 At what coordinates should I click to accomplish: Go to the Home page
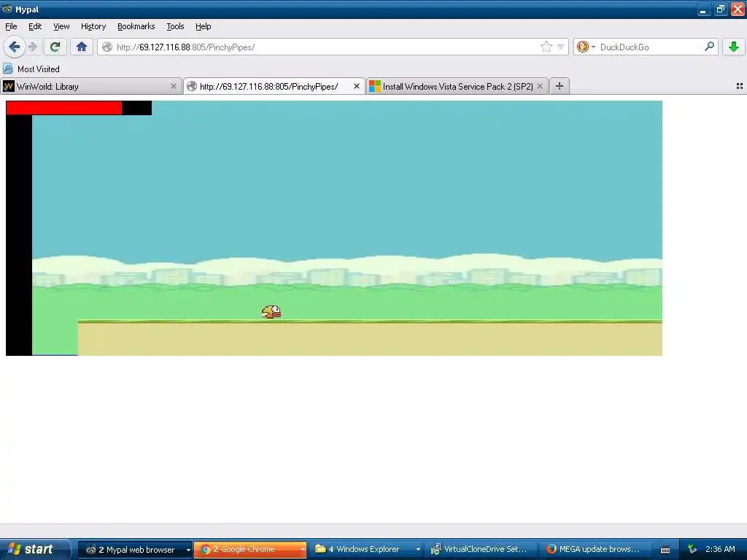coord(82,47)
